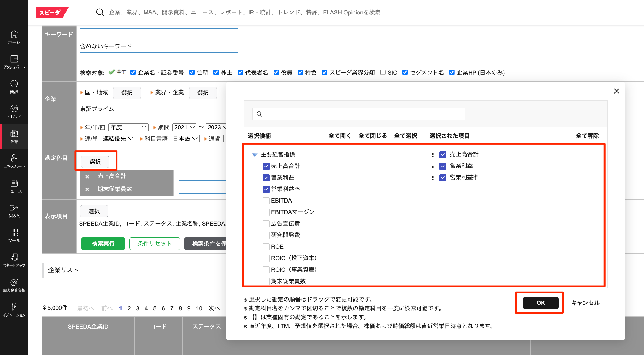Open トレンド from the sidebar
644x355 pixels.
pyautogui.click(x=14, y=112)
